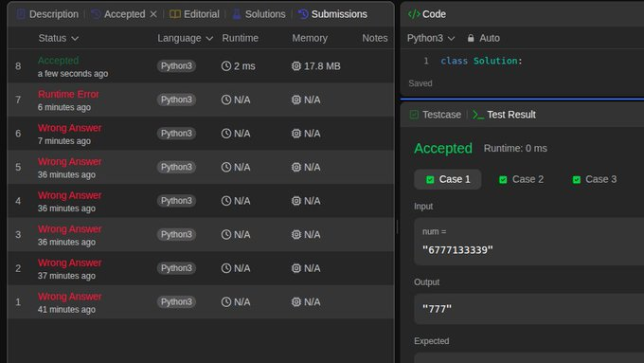Viewport: 644px width, 363px height.
Task: Click the lock icon beside Auto
Action: click(471, 38)
